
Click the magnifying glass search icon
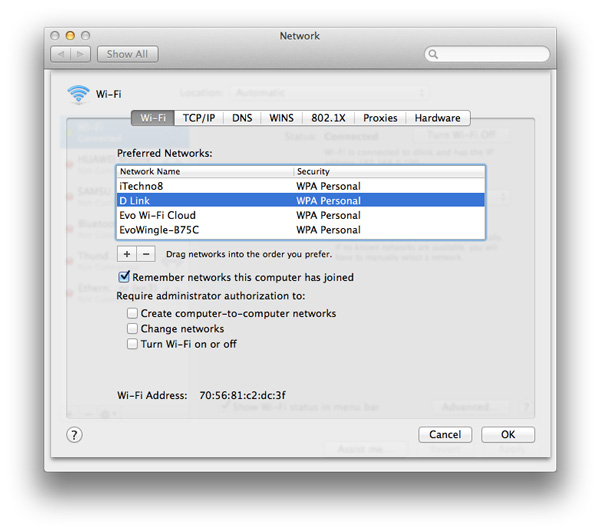[433, 54]
